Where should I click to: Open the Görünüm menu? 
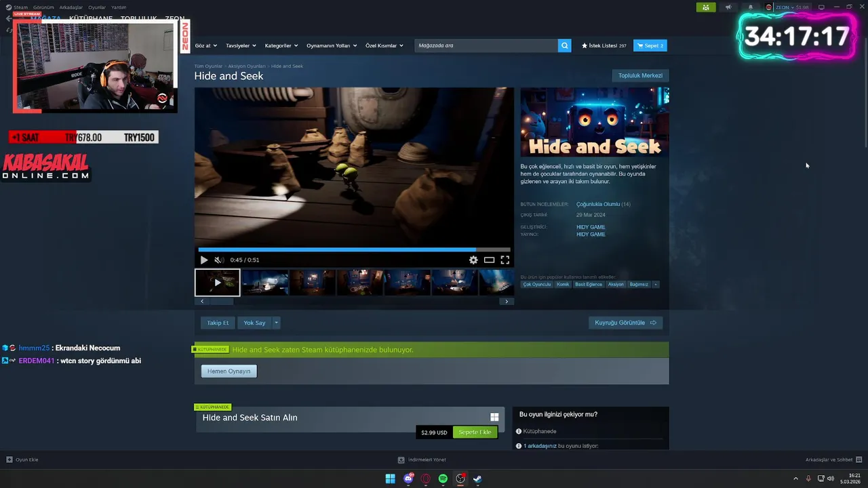pyautogui.click(x=43, y=7)
